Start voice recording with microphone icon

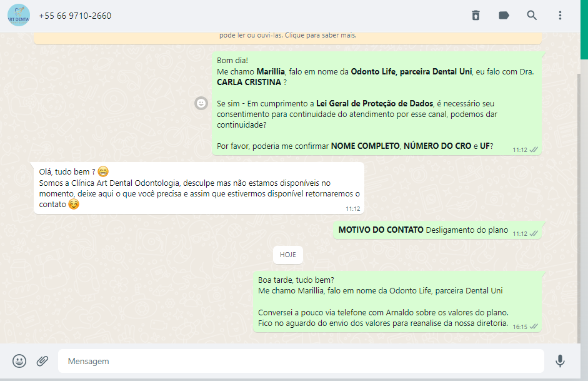pos(560,361)
